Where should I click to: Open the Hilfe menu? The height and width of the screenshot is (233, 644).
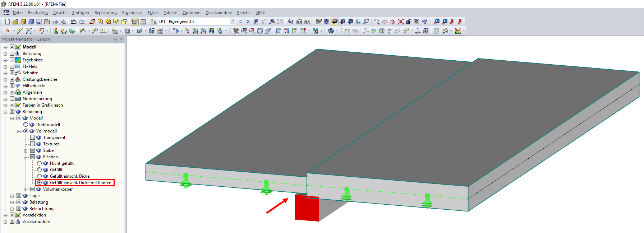coord(261,13)
